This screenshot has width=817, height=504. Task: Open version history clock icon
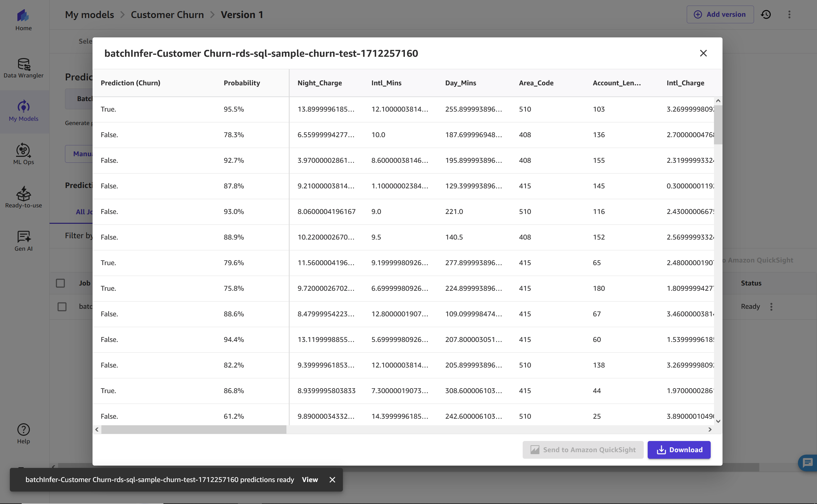(766, 14)
